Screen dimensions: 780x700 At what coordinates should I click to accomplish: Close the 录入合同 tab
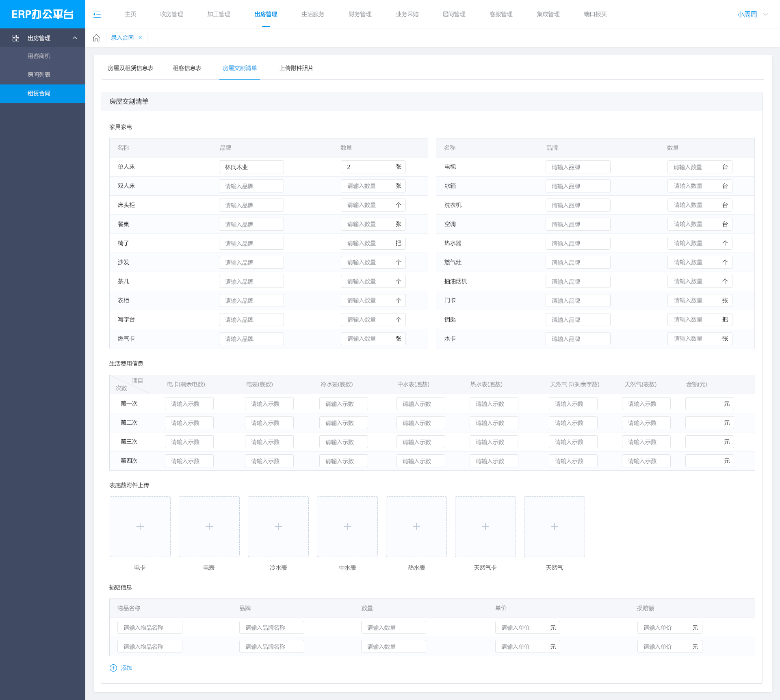140,37
